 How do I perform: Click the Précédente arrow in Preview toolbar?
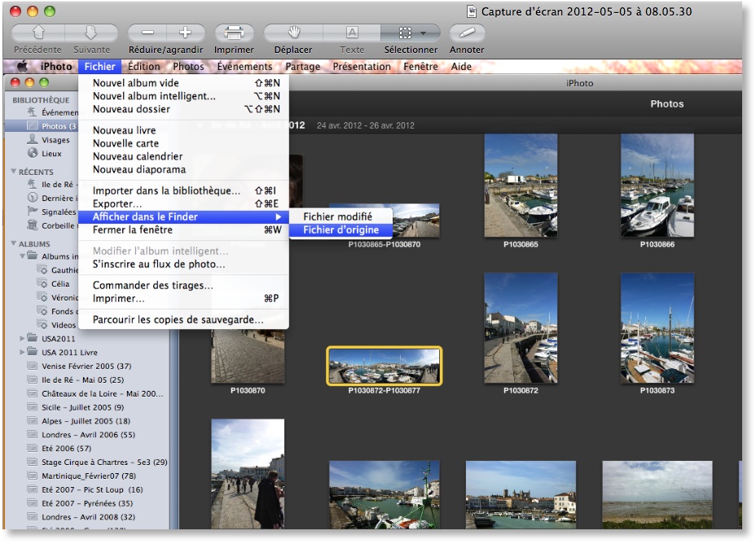tap(38, 33)
